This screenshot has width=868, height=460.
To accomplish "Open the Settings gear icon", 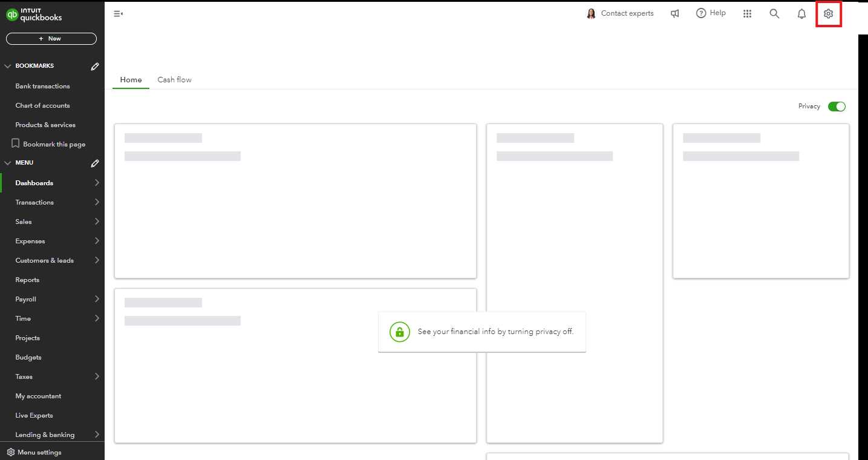I will (x=829, y=13).
